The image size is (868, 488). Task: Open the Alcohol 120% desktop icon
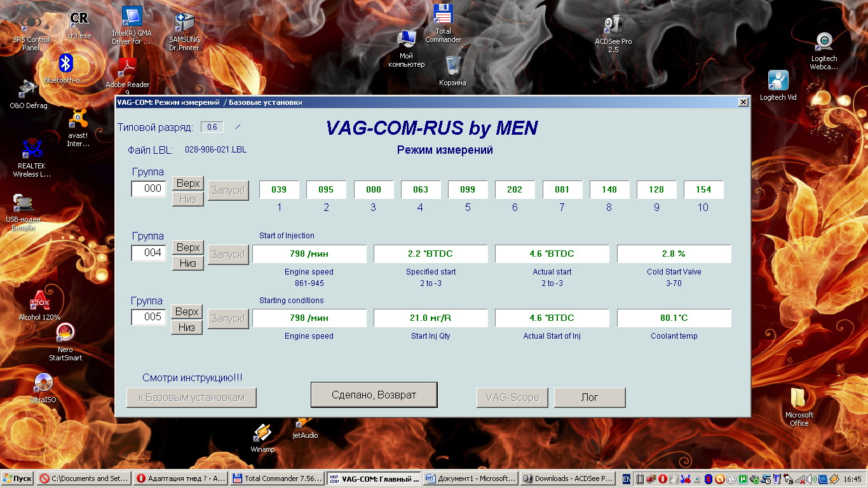tap(39, 305)
